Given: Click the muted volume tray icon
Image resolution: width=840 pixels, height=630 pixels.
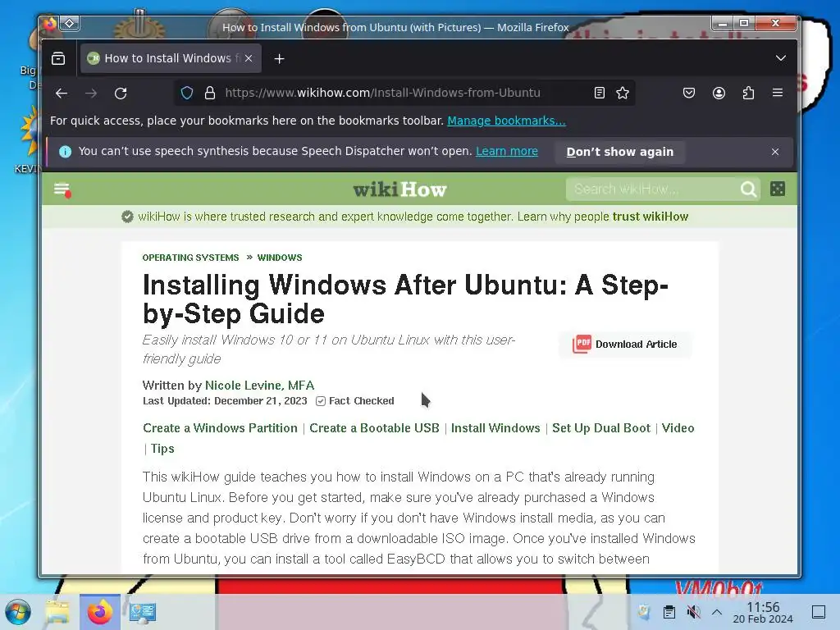Looking at the screenshot, I should click(693, 612).
